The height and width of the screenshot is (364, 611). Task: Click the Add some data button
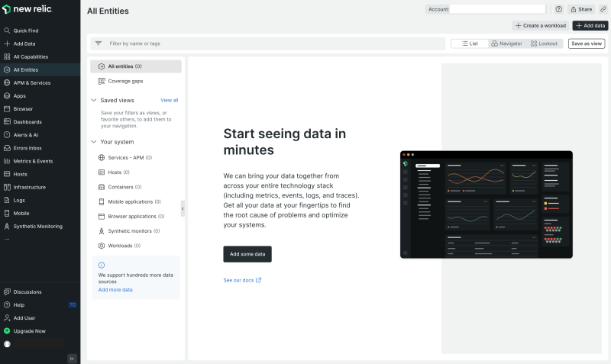[247, 254]
